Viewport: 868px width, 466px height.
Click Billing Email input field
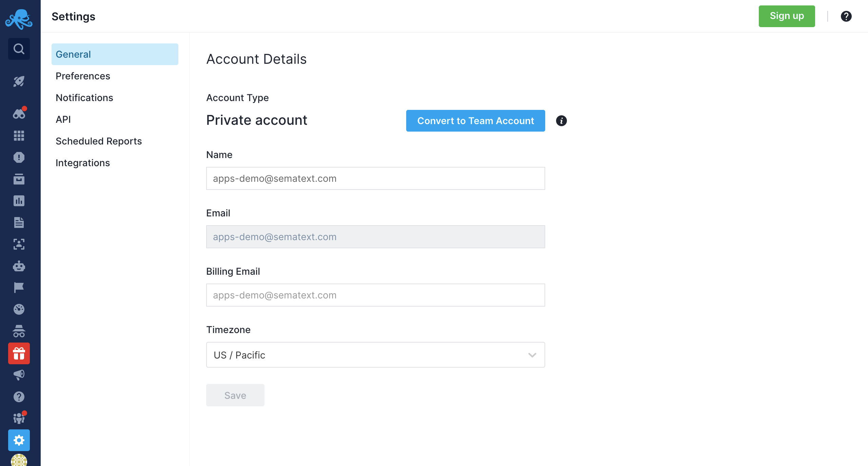pyautogui.click(x=376, y=295)
